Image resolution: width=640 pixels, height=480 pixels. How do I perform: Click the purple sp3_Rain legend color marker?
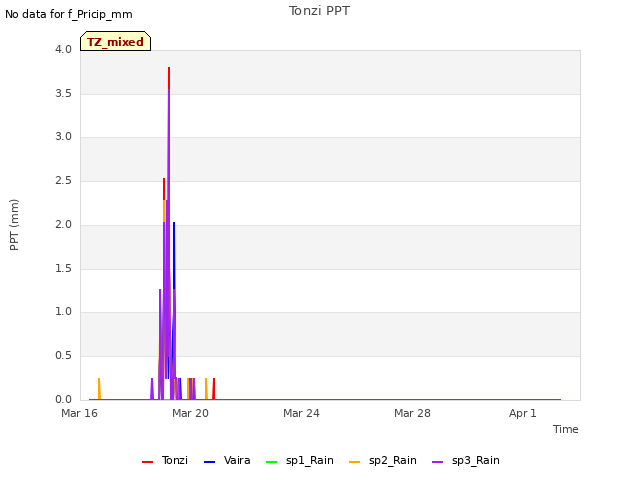[x=438, y=462]
